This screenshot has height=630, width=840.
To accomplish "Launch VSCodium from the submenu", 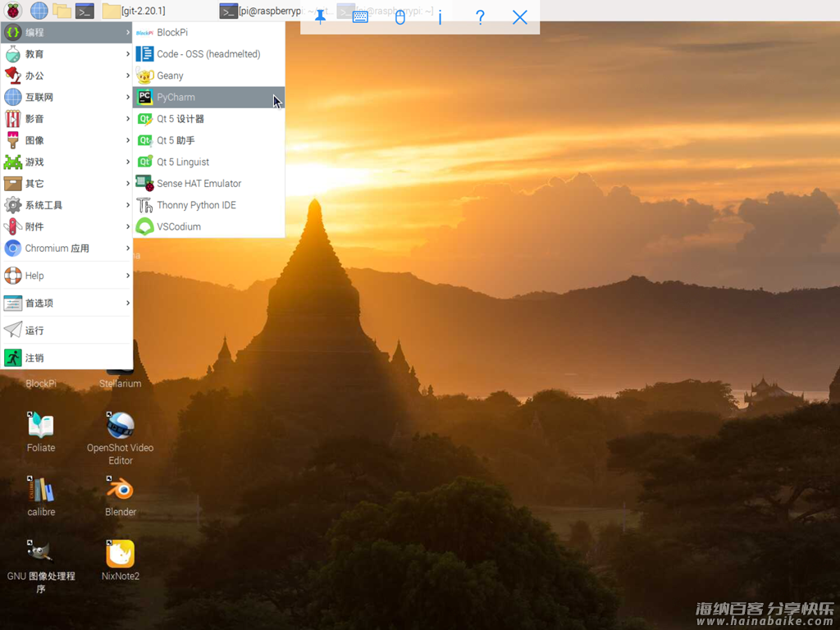I will [209, 226].
